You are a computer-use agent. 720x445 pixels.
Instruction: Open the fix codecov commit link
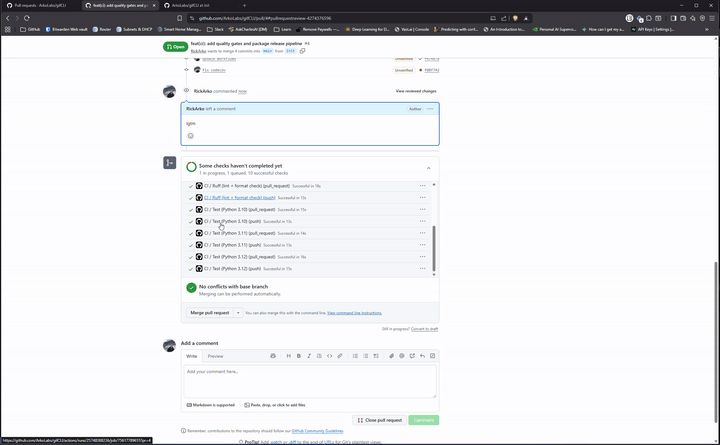[x=214, y=70]
